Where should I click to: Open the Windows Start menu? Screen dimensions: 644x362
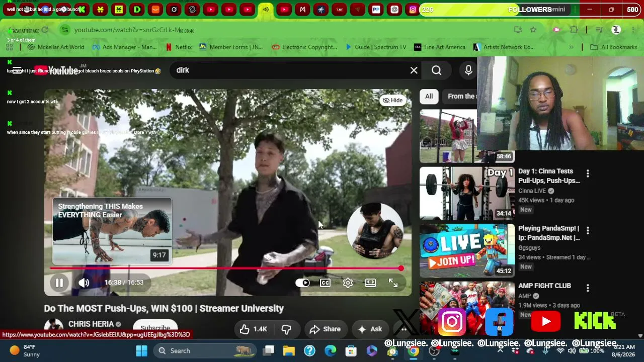pyautogui.click(x=141, y=351)
